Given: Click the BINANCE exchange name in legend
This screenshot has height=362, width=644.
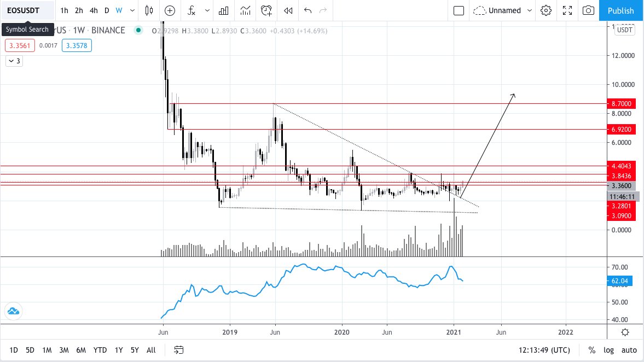Looking at the screenshot, I should point(108,31).
